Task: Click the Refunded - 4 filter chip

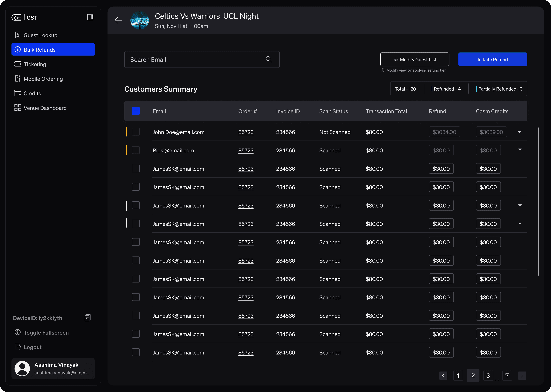Action: click(x=446, y=89)
